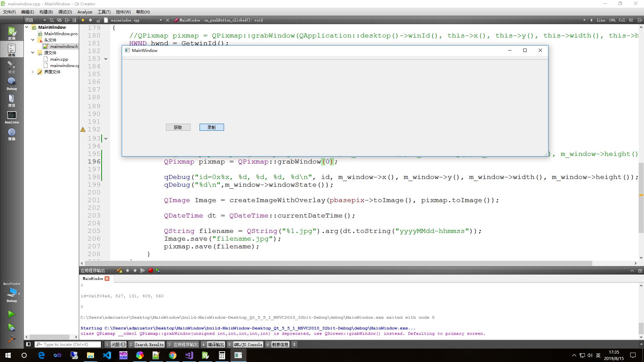
Task: Open the 构建(B) menu
Action: [46, 12]
